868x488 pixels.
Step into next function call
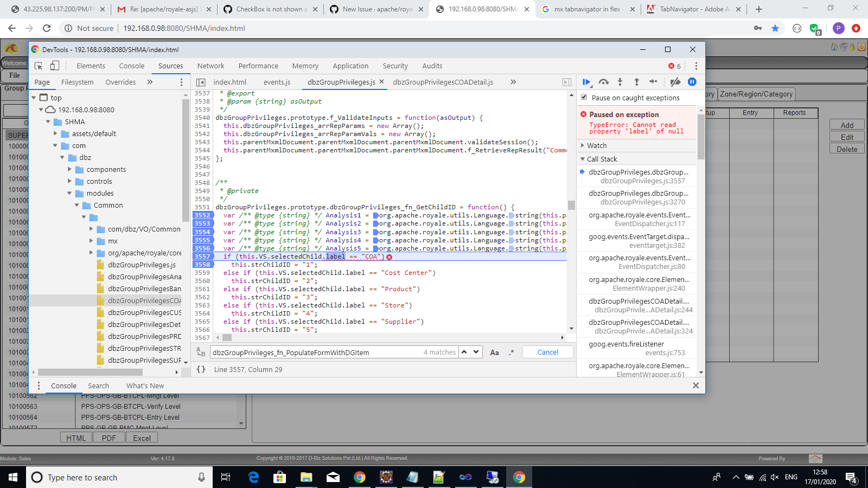coord(620,82)
